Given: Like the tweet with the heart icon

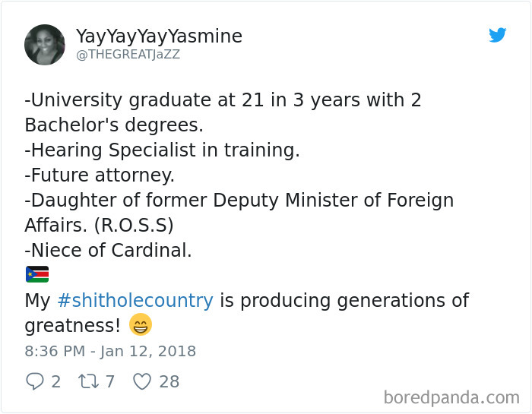Looking at the screenshot, I should coord(142,381).
